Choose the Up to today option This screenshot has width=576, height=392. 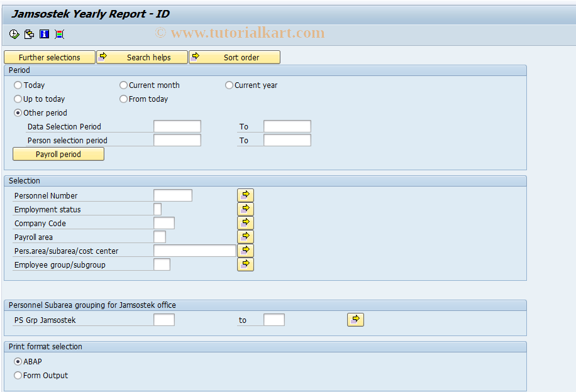18,99
